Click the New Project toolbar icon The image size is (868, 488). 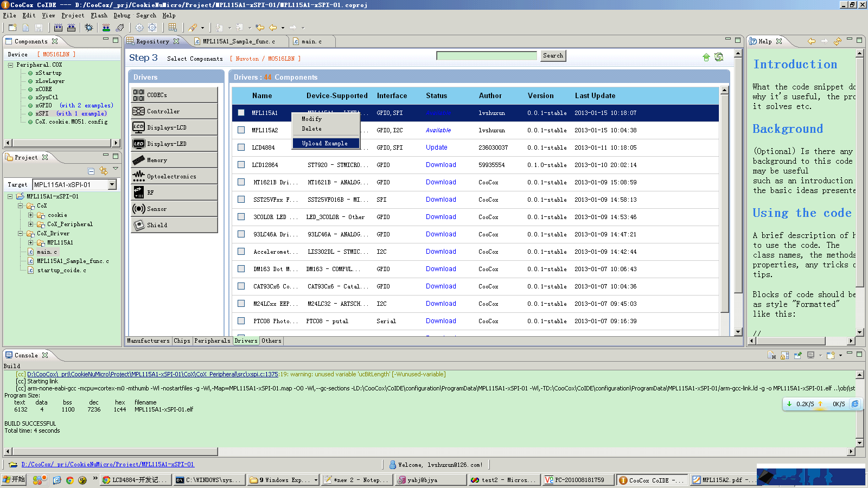point(12,27)
